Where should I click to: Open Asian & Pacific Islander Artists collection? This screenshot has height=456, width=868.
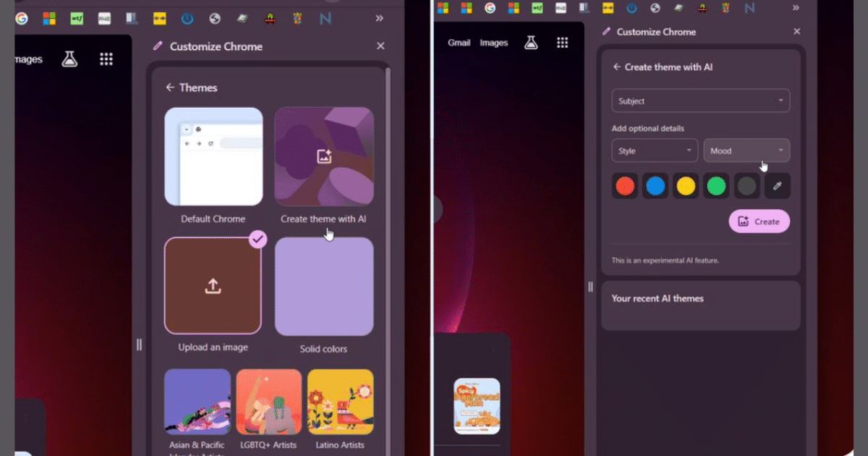point(197,402)
